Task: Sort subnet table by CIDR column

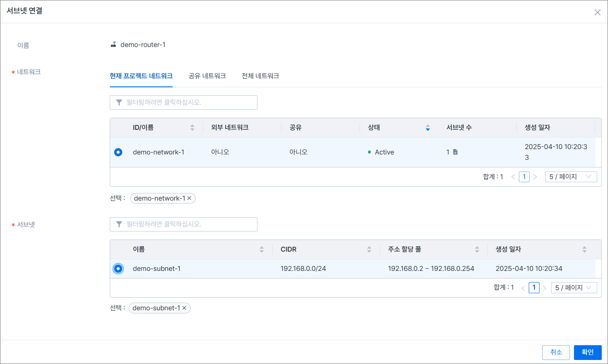Action: (369, 249)
